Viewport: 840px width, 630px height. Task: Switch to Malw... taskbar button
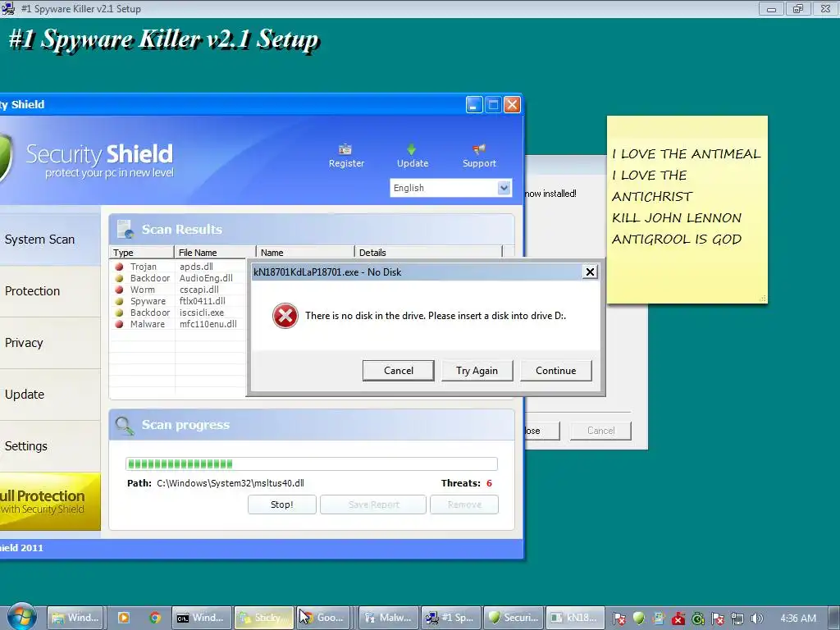388,618
